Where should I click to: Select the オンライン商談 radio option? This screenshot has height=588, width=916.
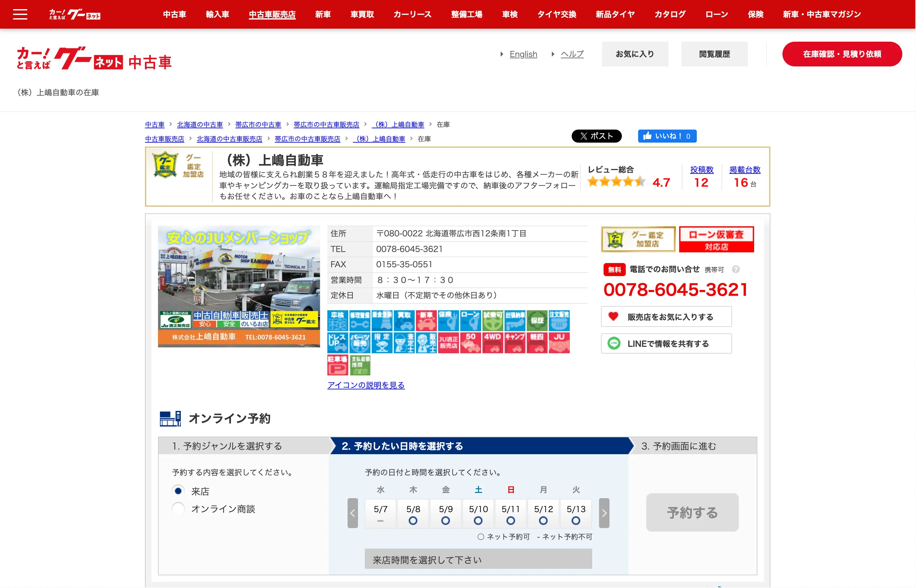tap(178, 509)
